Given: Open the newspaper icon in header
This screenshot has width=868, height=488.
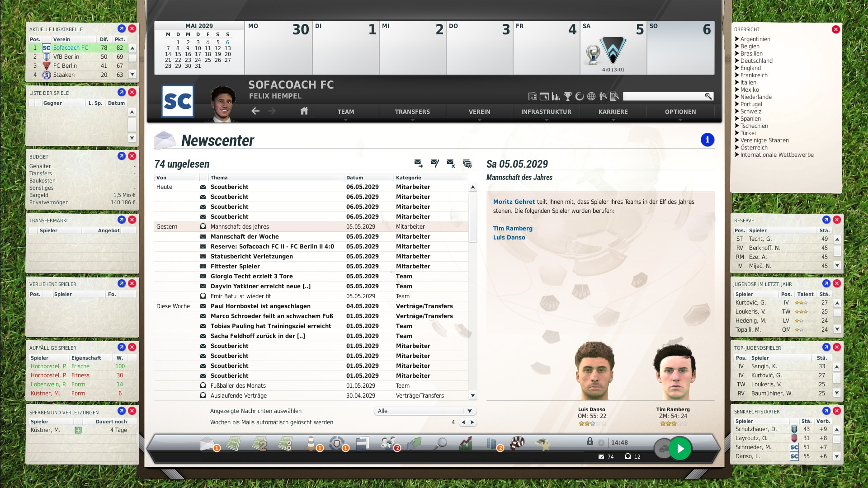Looking at the screenshot, I should tap(533, 96).
